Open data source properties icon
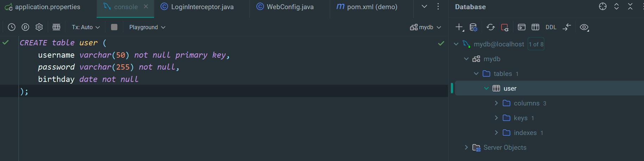 point(473,27)
